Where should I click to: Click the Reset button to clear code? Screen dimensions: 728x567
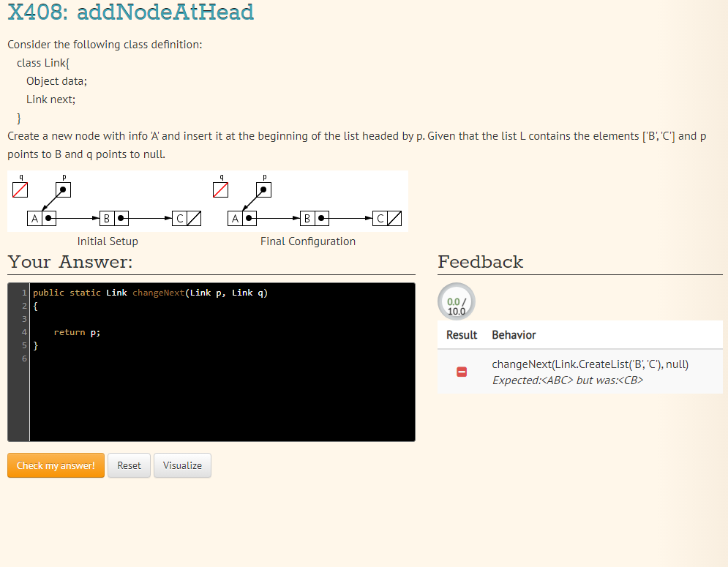[x=129, y=465]
